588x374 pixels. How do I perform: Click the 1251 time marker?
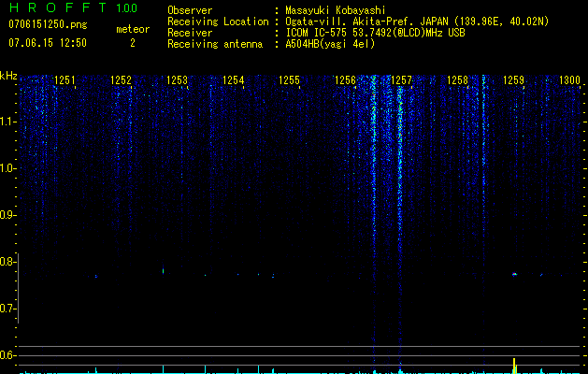(65, 80)
